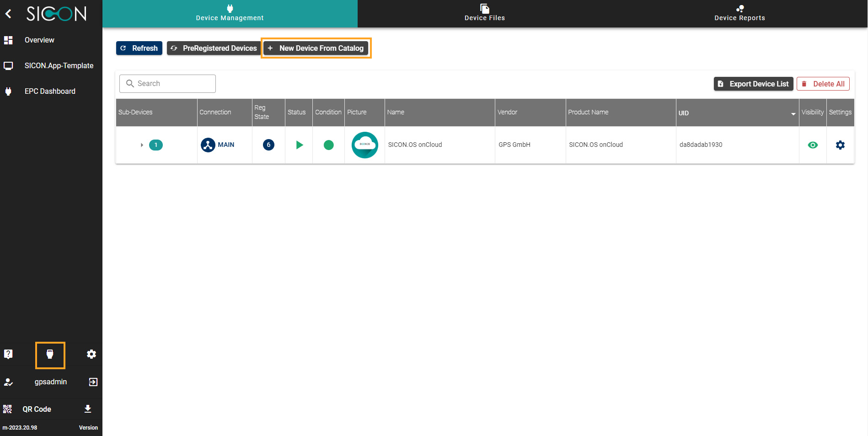
Task: Switch to the Device Files tab
Action: click(484, 13)
